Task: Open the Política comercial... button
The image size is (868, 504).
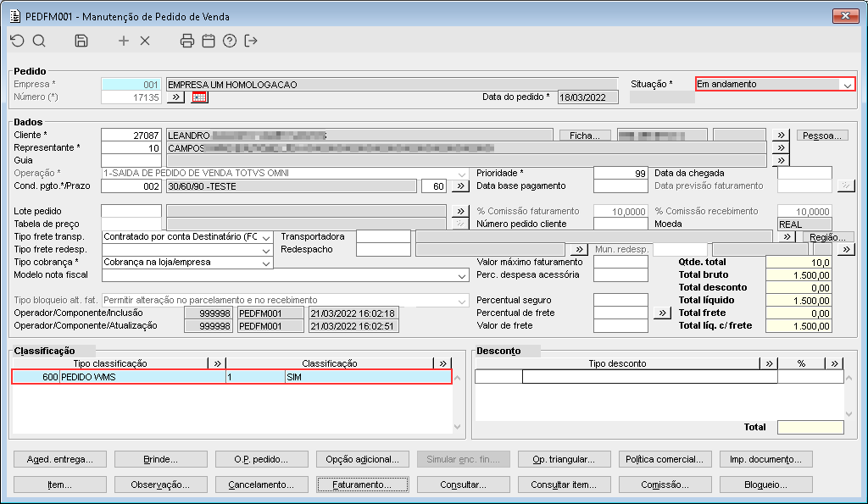Action: click(665, 459)
